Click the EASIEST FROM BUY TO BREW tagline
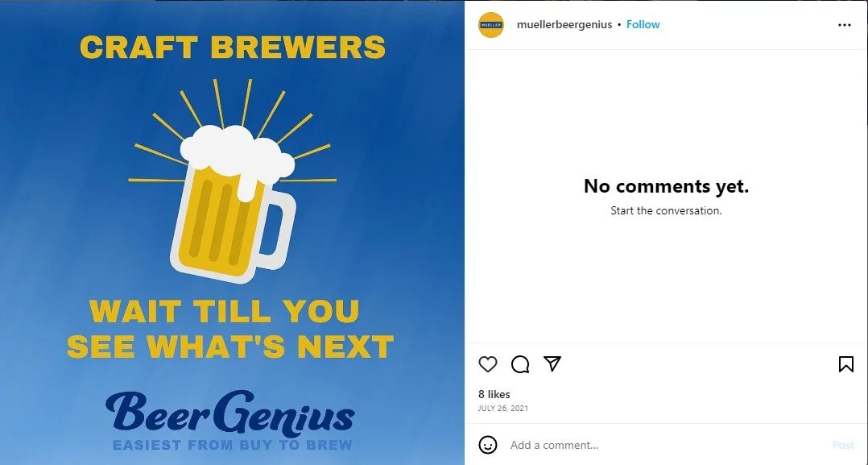 coord(233,445)
